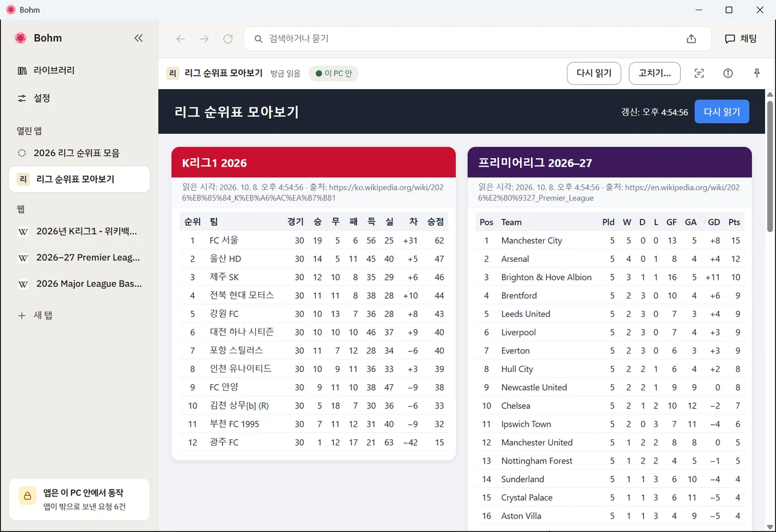Click Newcastle United team name

[x=534, y=387]
